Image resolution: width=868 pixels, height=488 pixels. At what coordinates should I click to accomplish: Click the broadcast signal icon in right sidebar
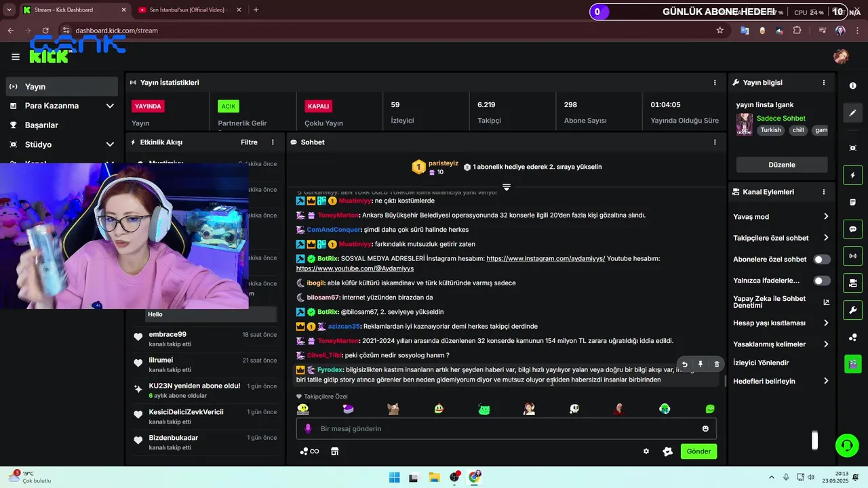[x=852, y=256]
